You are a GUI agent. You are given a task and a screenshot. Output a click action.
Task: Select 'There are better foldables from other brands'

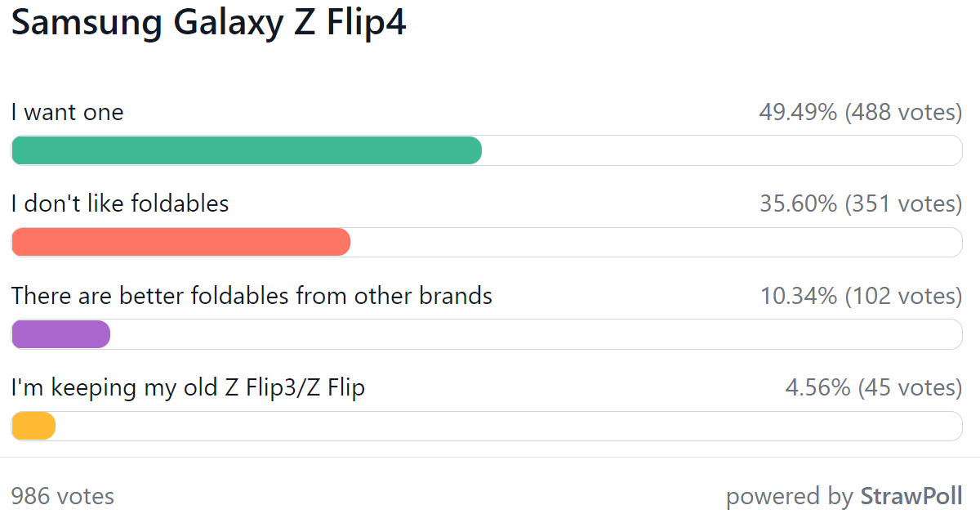coord(252,295)
